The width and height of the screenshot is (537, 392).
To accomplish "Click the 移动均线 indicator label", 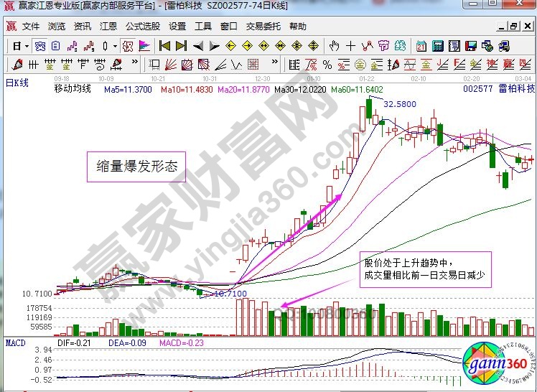I will [x=73, y=89].
